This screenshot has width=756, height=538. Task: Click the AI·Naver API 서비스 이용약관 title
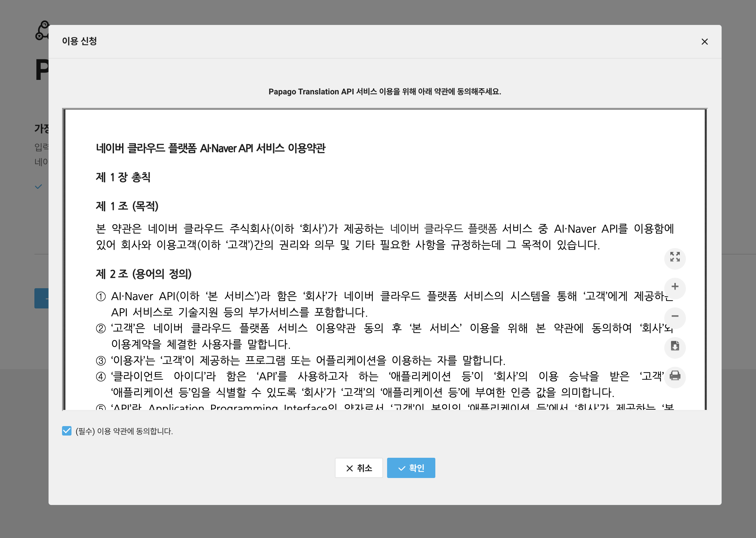click(210, 148)
